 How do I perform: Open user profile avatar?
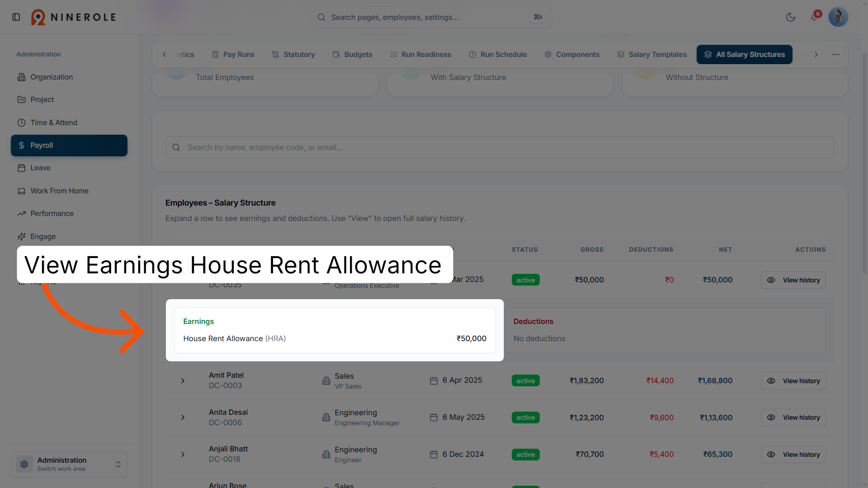point(838,17)
